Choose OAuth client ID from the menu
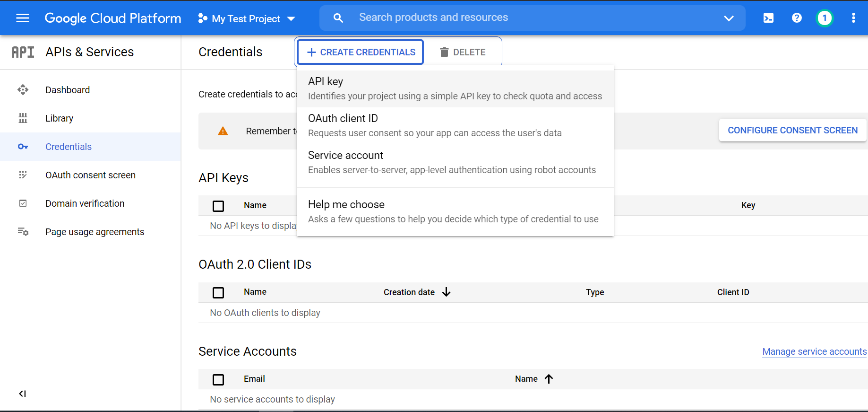868x412 pixels. (455, 126)
